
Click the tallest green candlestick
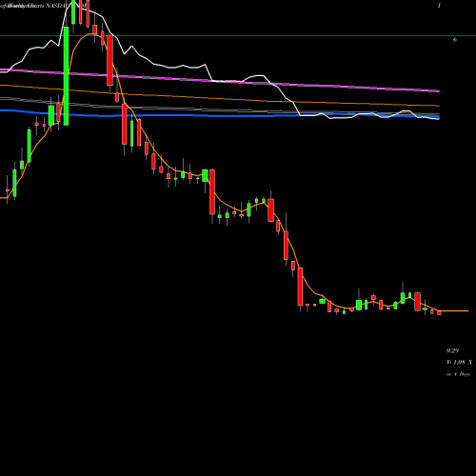[x=66, y=76]
